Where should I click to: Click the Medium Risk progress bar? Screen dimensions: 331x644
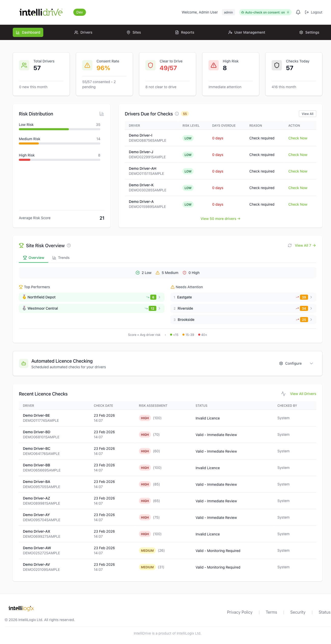60,143
